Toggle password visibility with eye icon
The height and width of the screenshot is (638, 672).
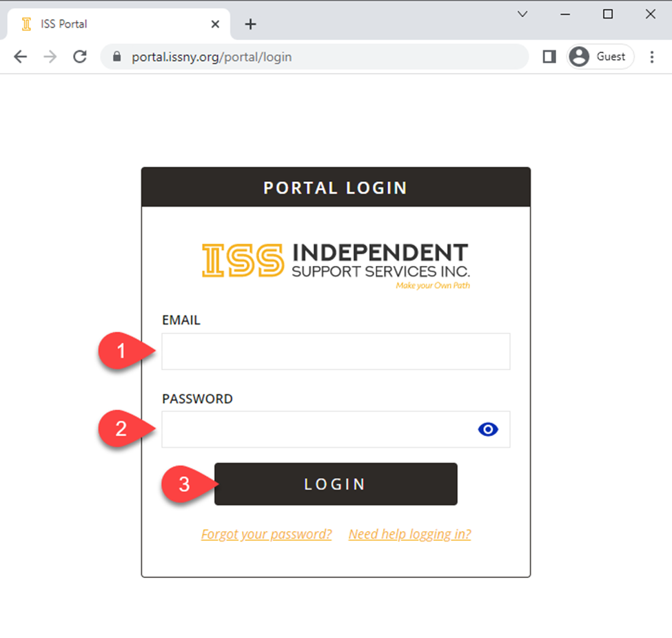pyautogui.click(x=488, y=429)
